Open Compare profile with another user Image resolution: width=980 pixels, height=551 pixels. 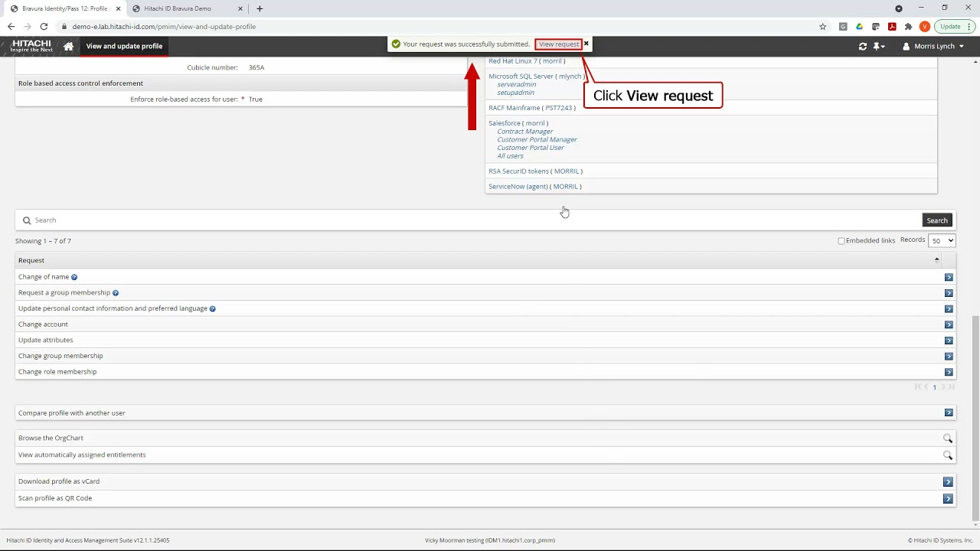(72, 413)
